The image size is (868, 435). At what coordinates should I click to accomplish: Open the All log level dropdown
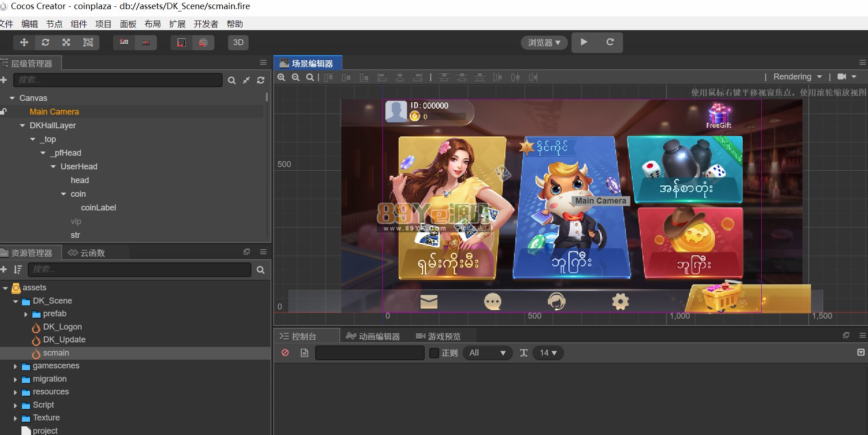click(488, 353)
